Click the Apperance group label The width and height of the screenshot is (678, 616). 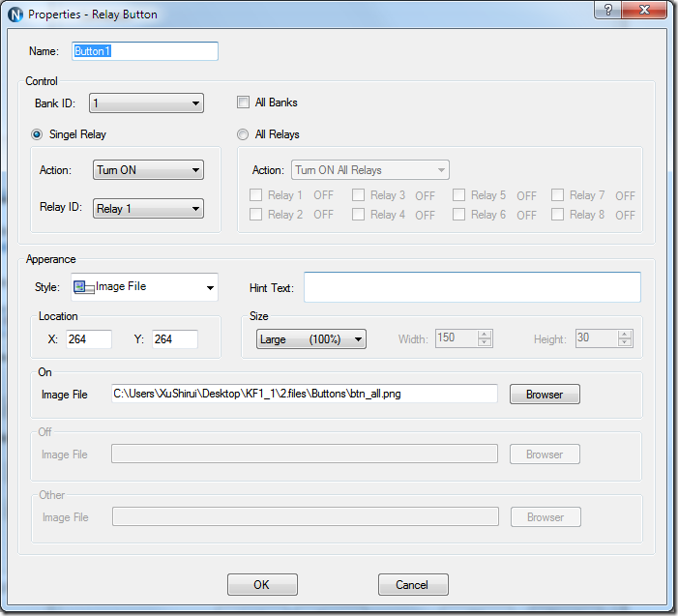50,259
